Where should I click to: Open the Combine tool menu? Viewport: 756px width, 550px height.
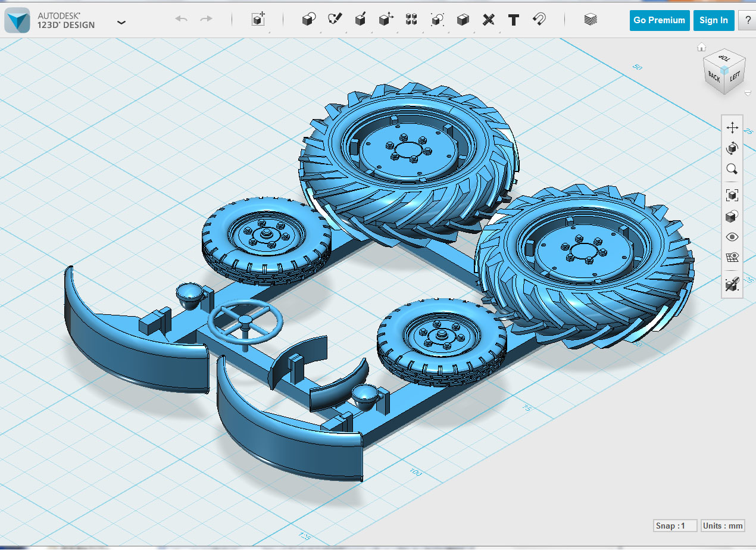[463, 20]
